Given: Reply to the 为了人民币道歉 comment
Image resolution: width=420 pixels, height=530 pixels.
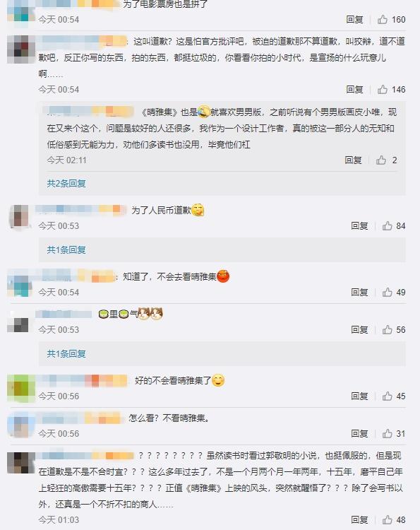Looking at the screenshot, I should click(x=359, y=225).
